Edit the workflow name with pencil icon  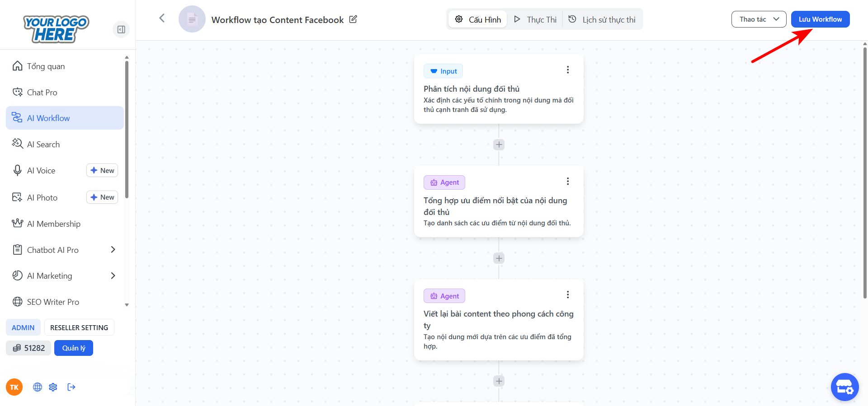point(353,19)
